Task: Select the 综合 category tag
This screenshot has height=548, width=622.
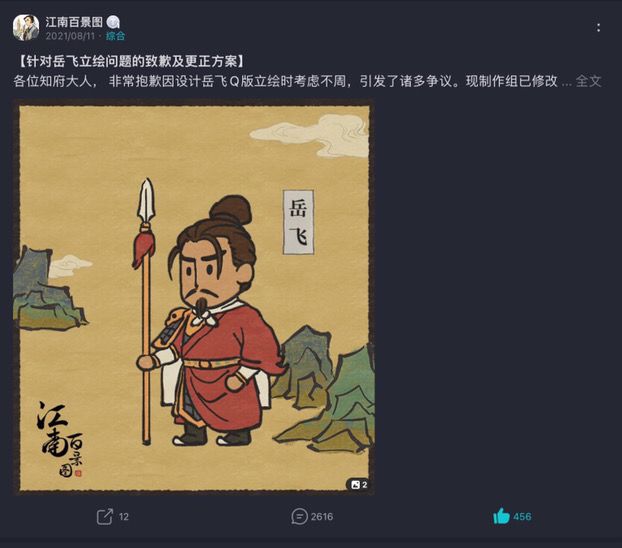Action: 115,36
